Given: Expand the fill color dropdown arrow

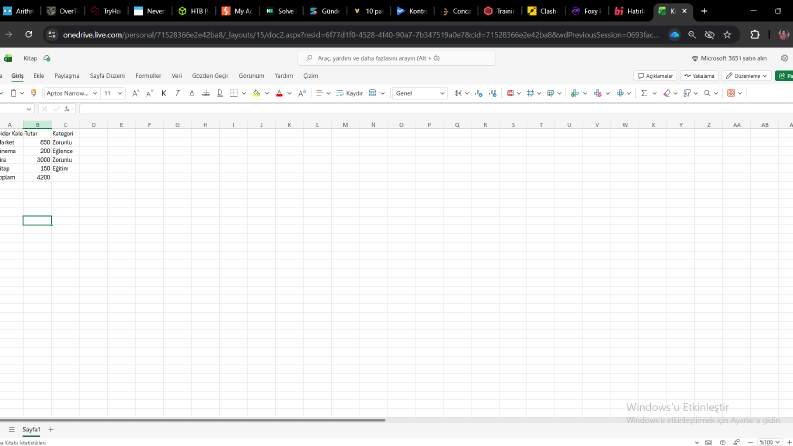Looking at the screenshot, I should click(267, 93).
